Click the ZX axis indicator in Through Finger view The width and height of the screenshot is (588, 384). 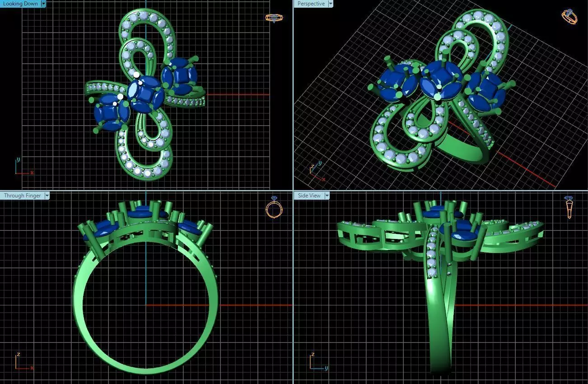(24, 361)
